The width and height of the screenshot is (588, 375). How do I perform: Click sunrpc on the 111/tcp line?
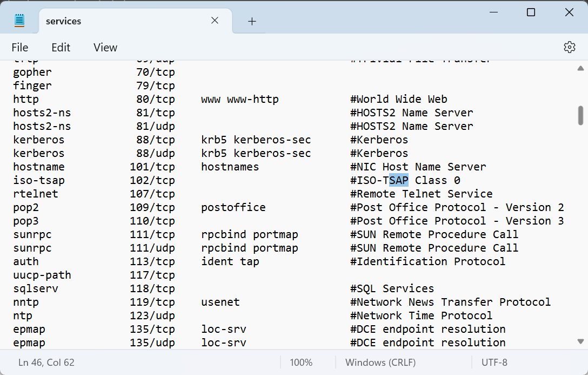(x=32, y=234)
